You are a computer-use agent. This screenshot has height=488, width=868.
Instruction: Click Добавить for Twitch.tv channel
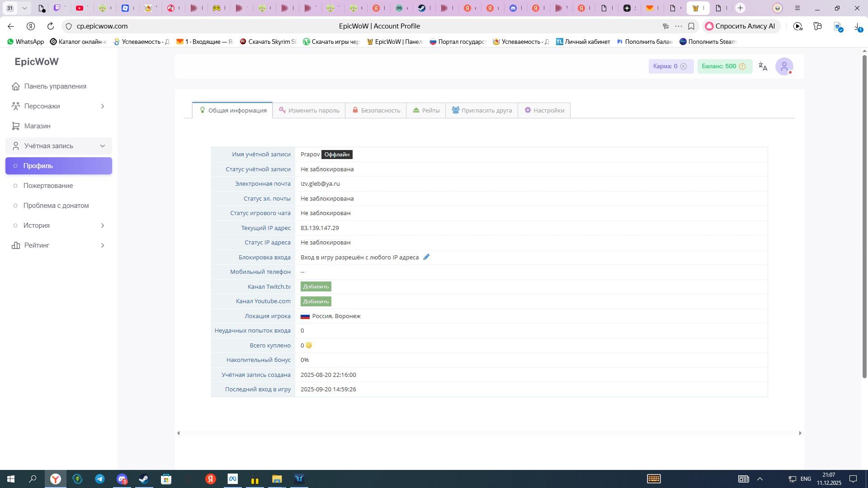pos(316,286)
